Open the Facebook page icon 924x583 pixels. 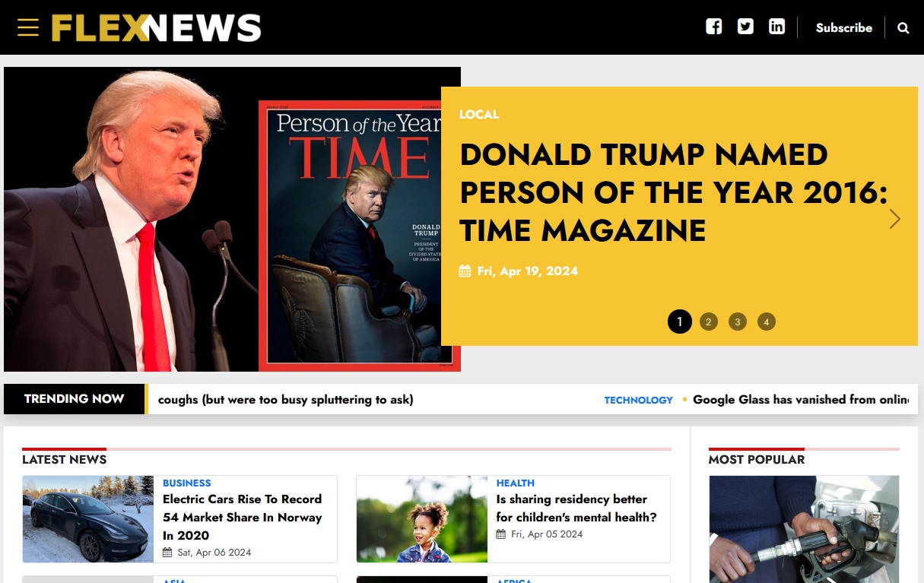click(x=713, y=27)
